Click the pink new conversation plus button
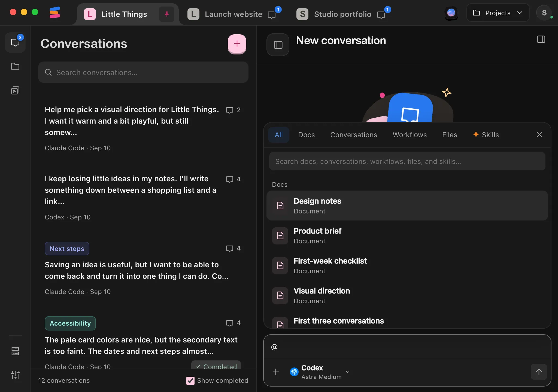This screenshot has width=558, height=392. tap(237, 44)
